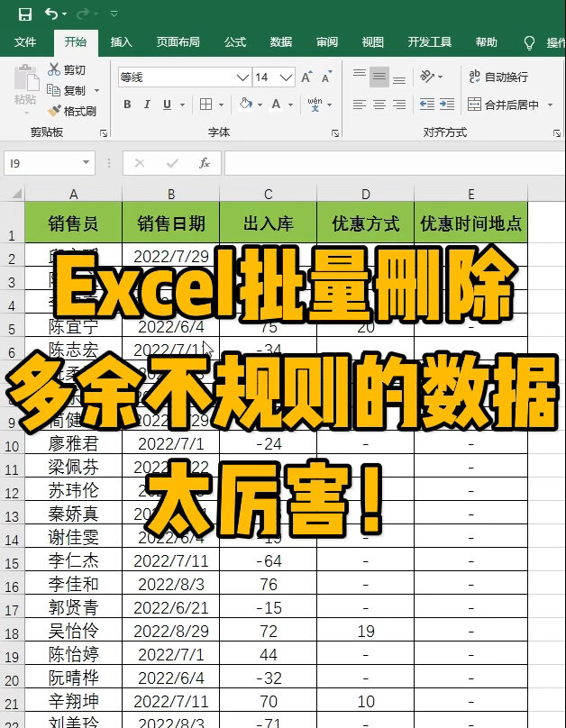Switch to the 数据 ribbon tab
Image resolution: width=566 pixels, height=728 pixels.
281,42
